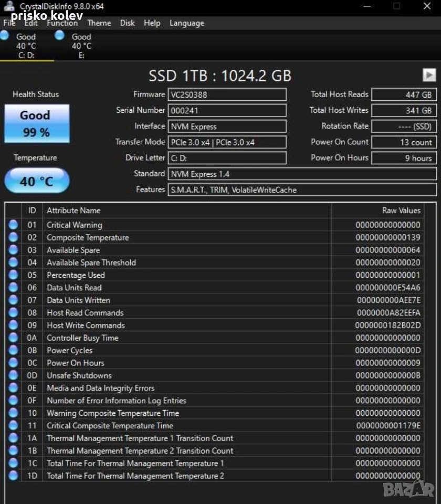Screen dimensions: 441x504
Task: Click the Serial Number field
Action: click(227, 110)
